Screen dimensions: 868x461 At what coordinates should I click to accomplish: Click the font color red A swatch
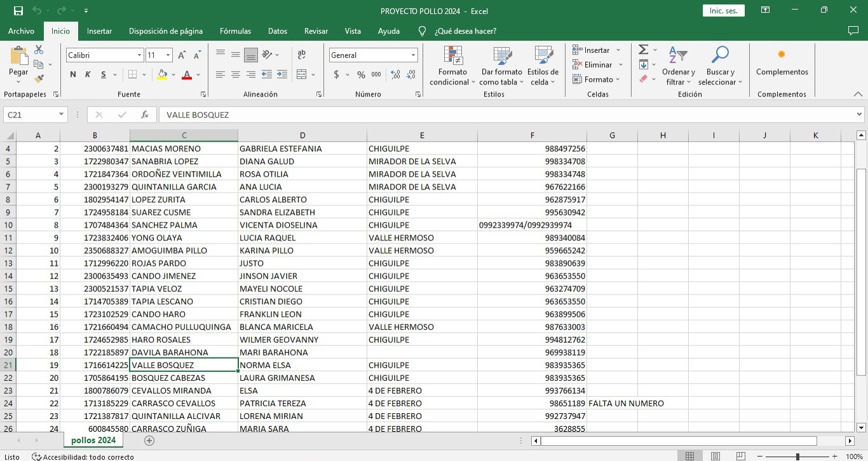pos(187,74)
